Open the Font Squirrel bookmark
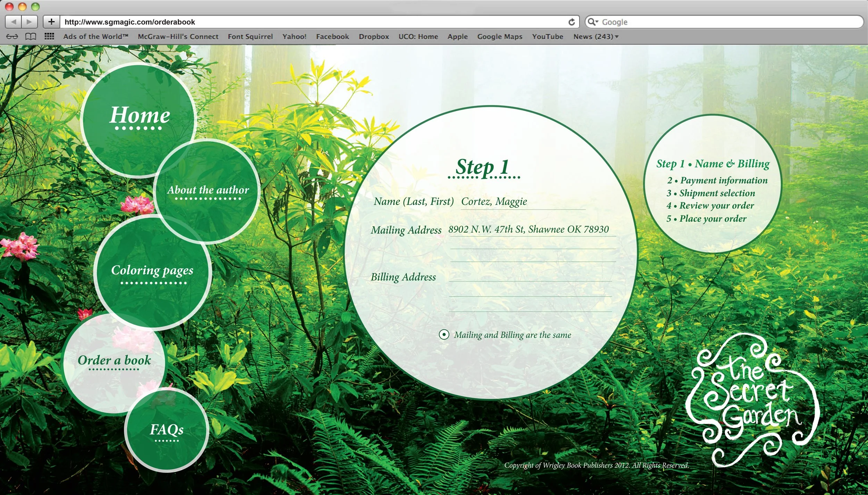The image size is (868, 495). (x=250, y=36)
